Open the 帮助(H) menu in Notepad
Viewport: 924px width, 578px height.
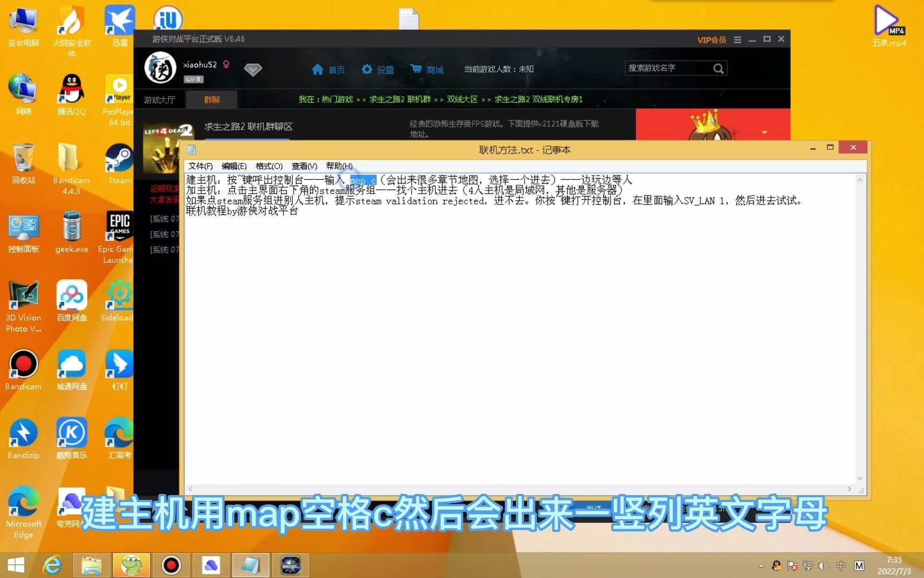tap(339, 166)
